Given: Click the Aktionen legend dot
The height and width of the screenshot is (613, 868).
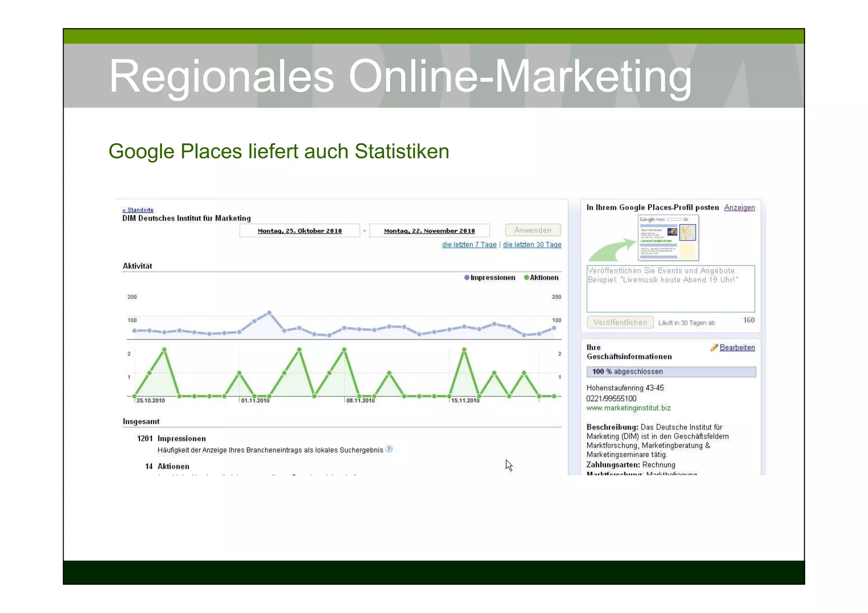Looking at the screenshot, I should [x=526, y=277].
